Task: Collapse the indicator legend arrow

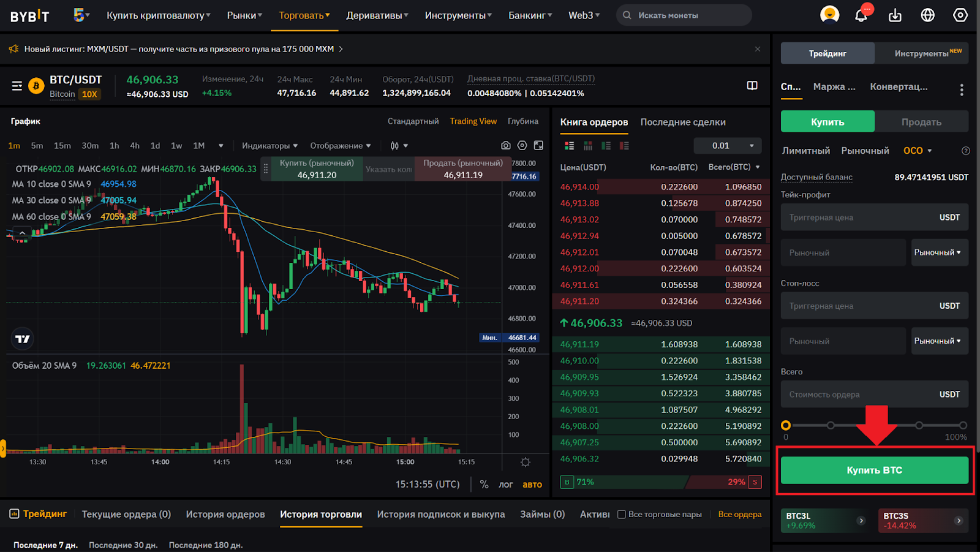Action: (23, 233)
